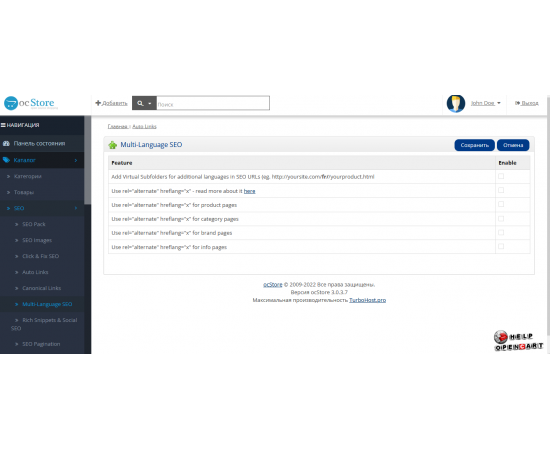Image resolution: width=550 pixels, height=450 pixels.
Task: Enable Virtual Subfolders checkbox
Action: (x=501, y=176)
